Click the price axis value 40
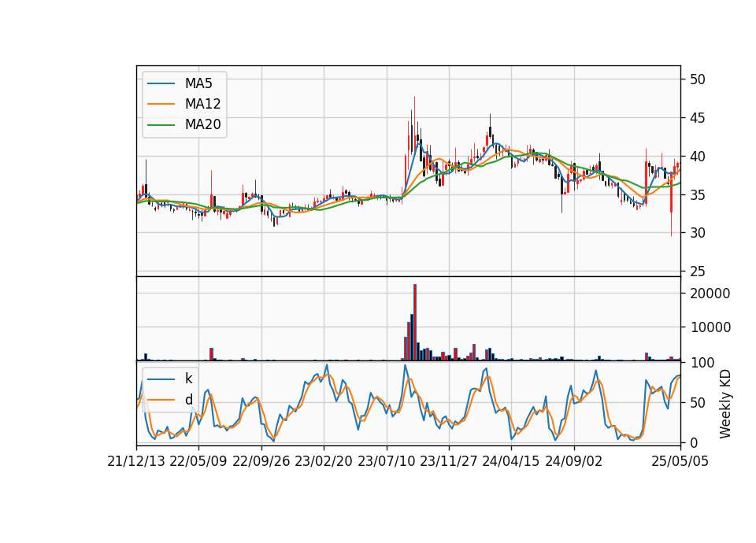This screenshot has width=756, height=543. (x=697, y=157)
